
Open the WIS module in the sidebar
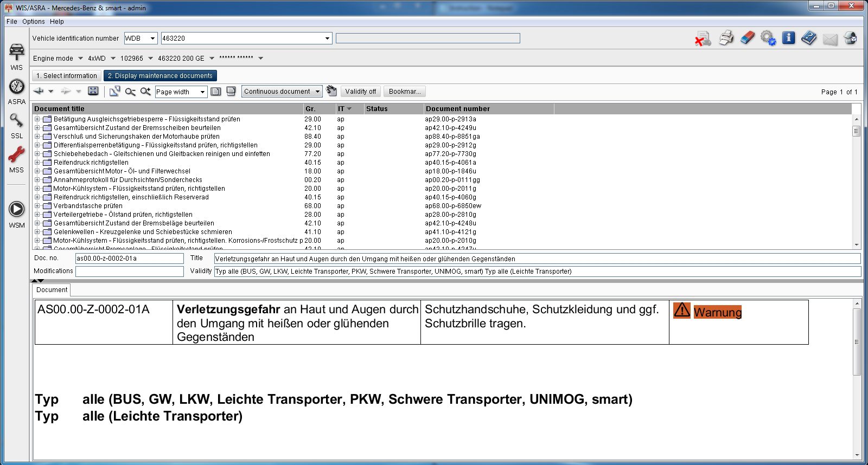click(17, 56)
